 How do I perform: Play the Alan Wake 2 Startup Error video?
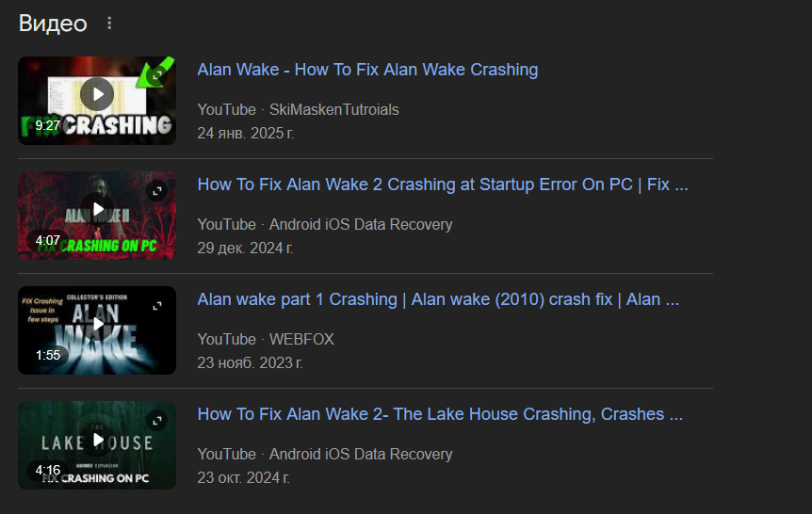pos(97,209)
